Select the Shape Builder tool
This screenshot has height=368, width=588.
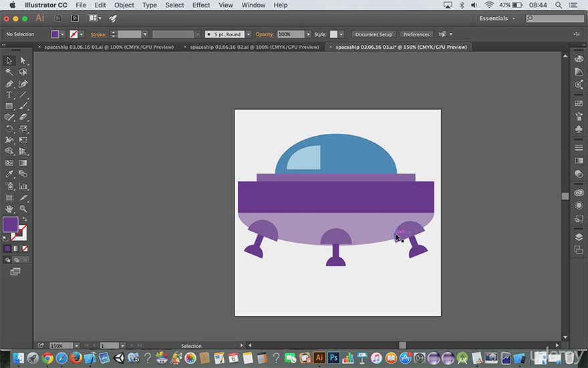tap(9, 151)
